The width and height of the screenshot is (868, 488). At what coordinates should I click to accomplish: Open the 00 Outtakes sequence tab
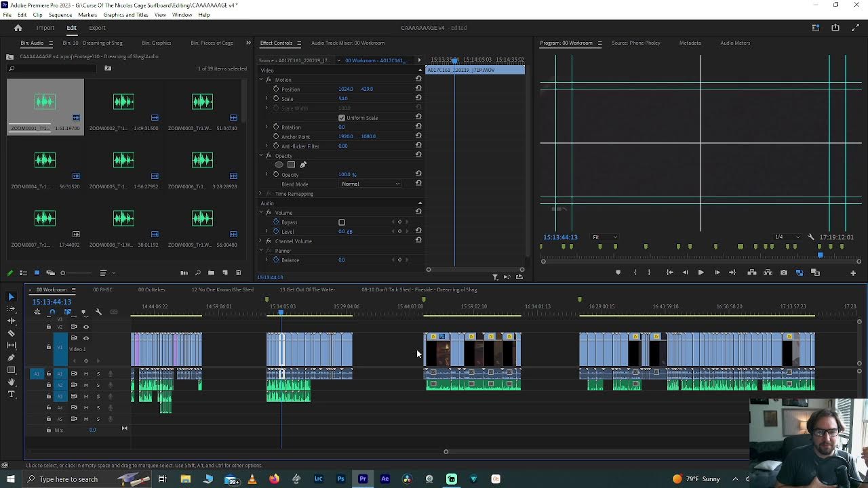152,289
